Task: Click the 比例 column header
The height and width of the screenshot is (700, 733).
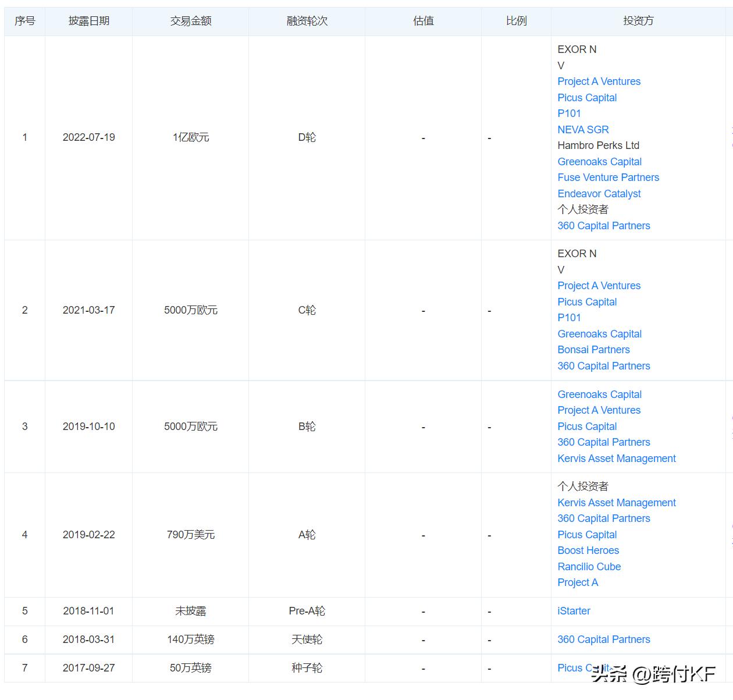Action: click(x=516, y=21)
